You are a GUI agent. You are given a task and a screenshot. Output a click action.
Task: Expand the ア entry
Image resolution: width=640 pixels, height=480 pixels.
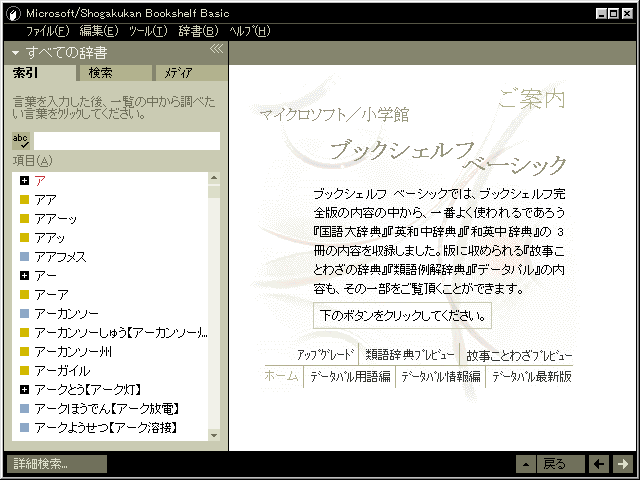(24, 180)
